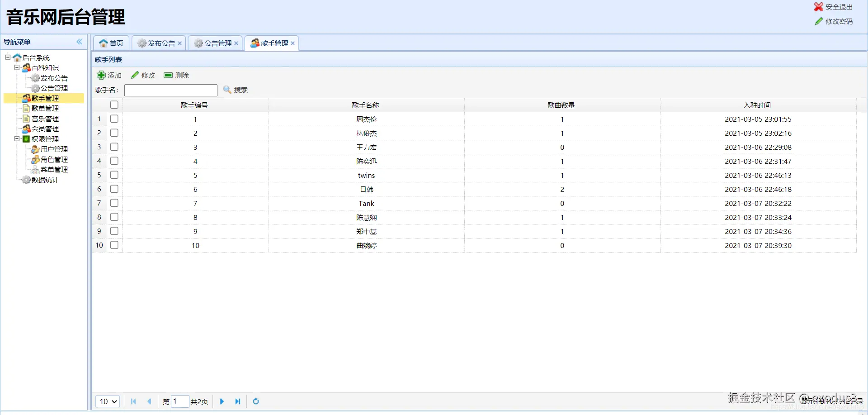The image size is (868, 415).
Task: Open 会员管理 in the navigation tree
Action: 45,129
